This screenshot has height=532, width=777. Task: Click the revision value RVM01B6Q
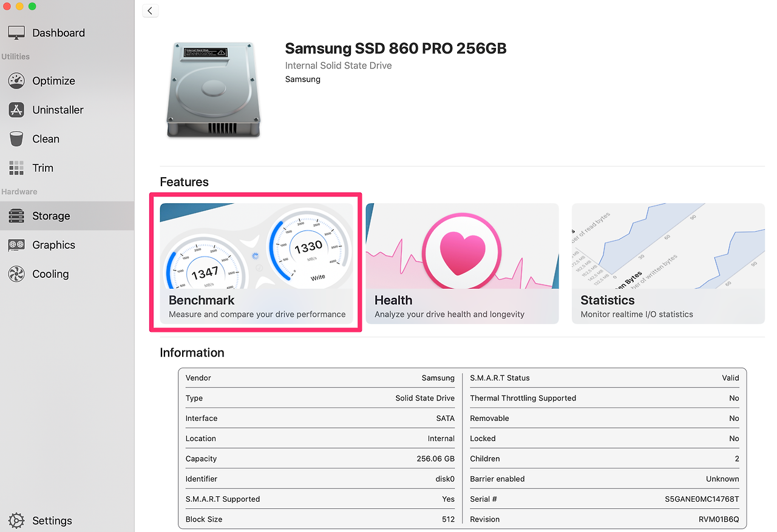(x=719, y=519)
